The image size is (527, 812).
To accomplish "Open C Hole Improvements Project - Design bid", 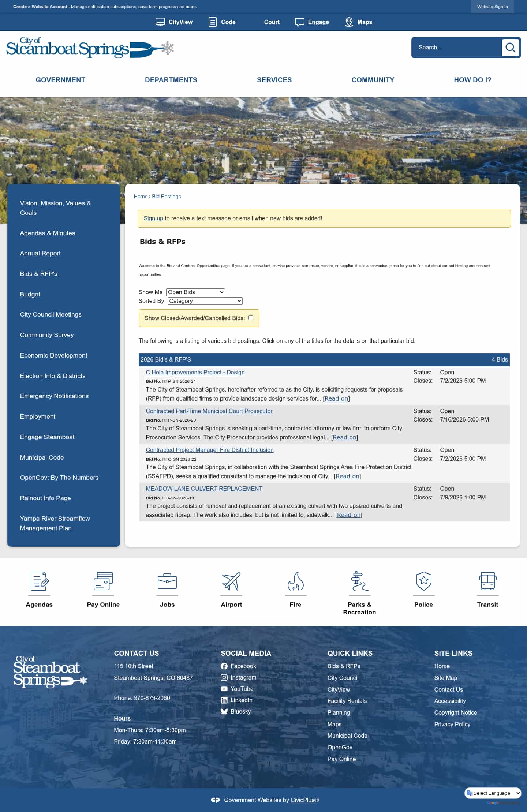I will tap(195, 372).
